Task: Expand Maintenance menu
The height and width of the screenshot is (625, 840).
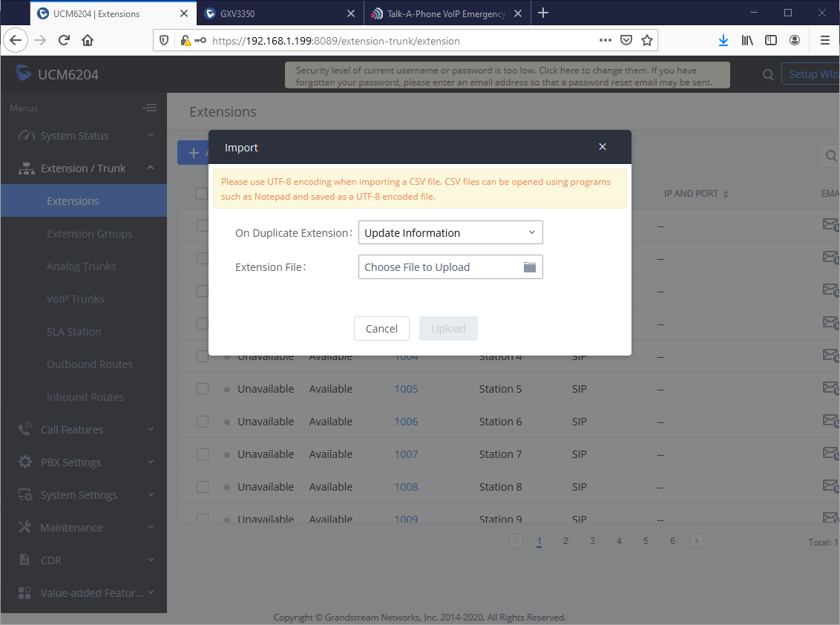Action: click(84, 528)
